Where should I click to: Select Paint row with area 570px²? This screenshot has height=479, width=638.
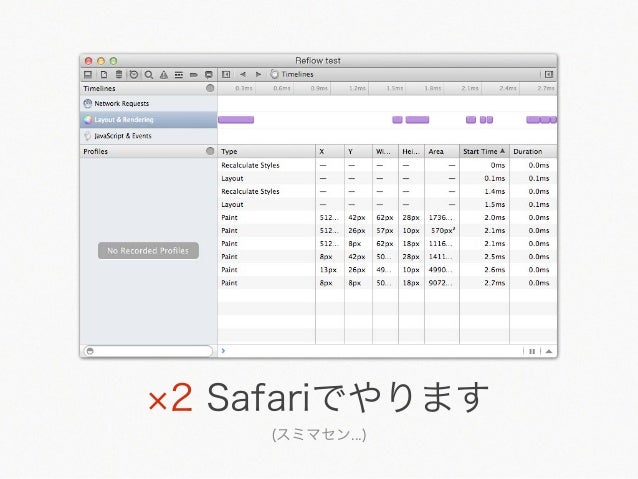(x=387, y=230)
